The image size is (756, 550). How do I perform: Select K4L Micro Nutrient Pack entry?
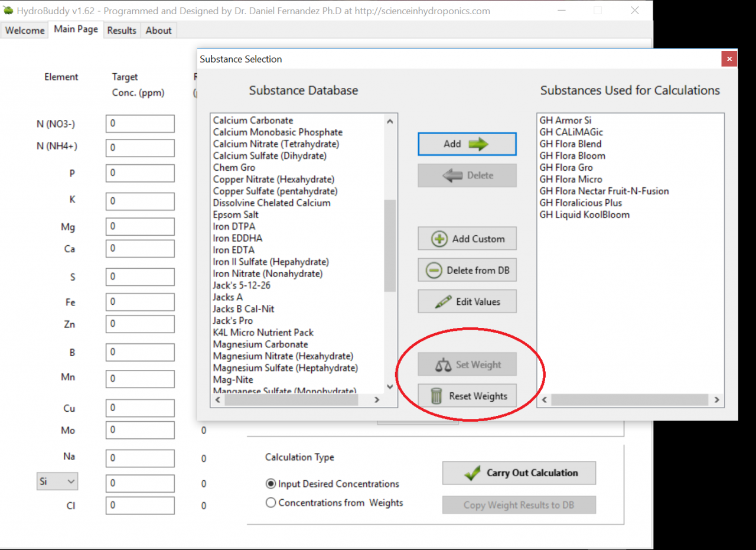(x=263, y=333)
